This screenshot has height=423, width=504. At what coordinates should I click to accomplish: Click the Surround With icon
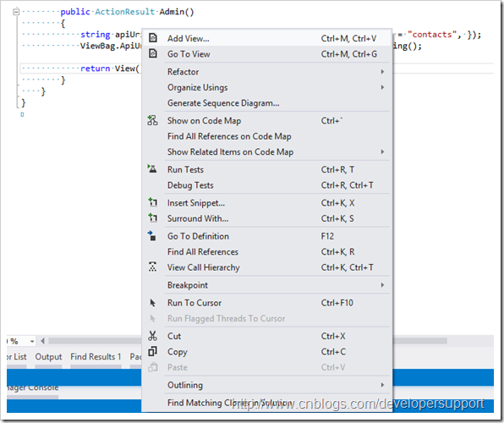[x=153, y=218]
